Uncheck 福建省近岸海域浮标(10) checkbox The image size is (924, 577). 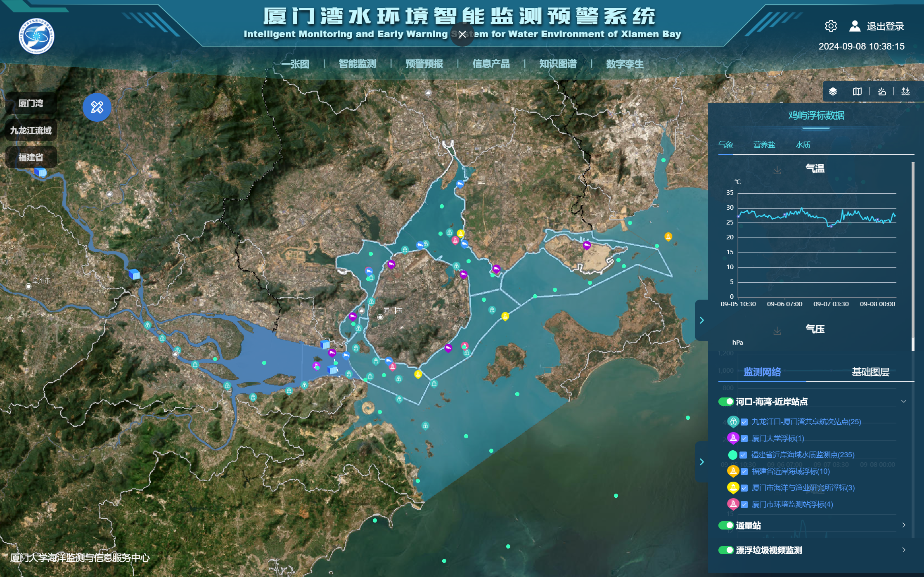[744, 471]
